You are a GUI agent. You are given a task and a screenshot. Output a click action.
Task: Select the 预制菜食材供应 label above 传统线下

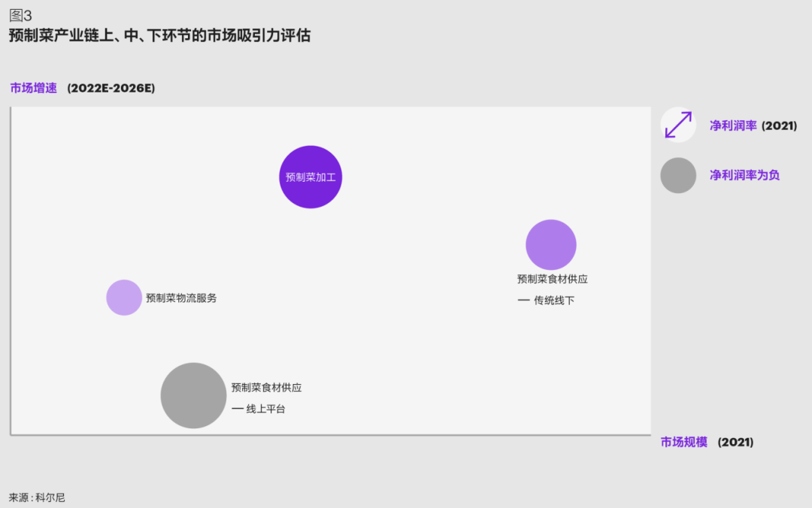pyautogui.click(x=552, y=279)
